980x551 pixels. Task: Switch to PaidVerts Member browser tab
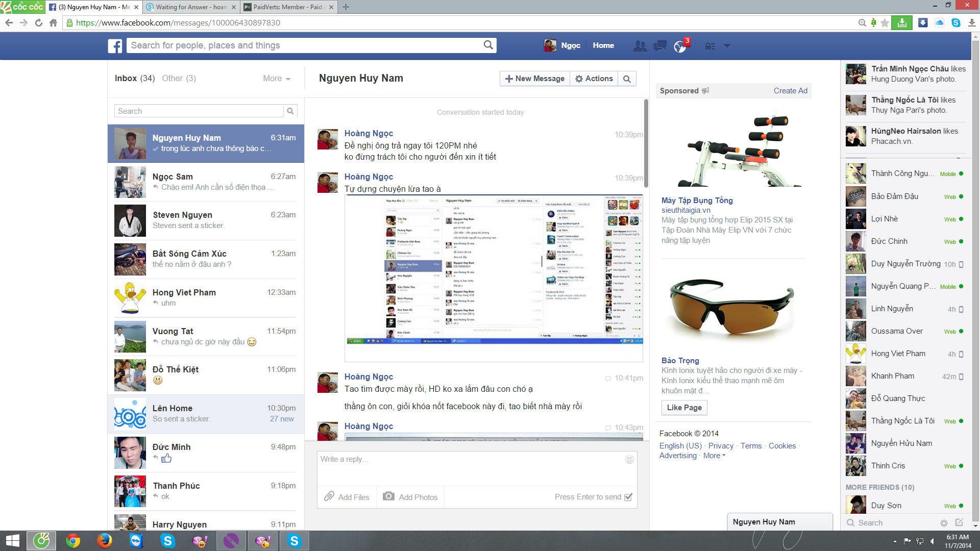pos(288,7)
